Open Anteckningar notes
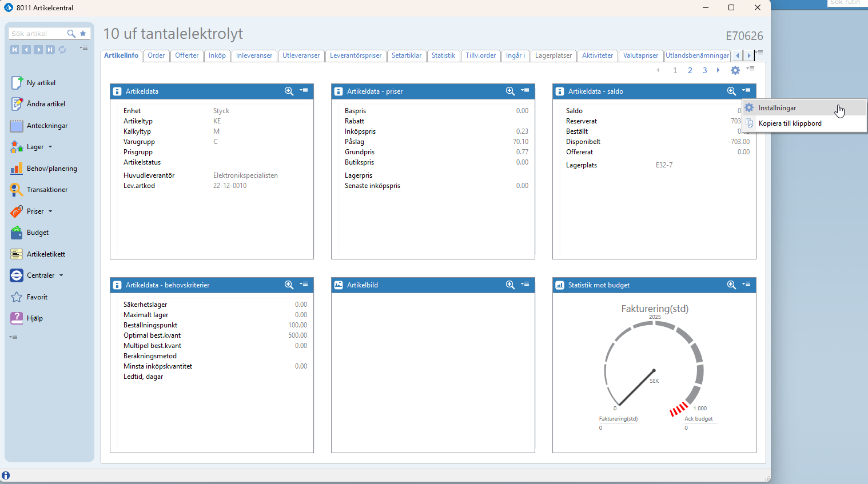 [x=47, y=126]
